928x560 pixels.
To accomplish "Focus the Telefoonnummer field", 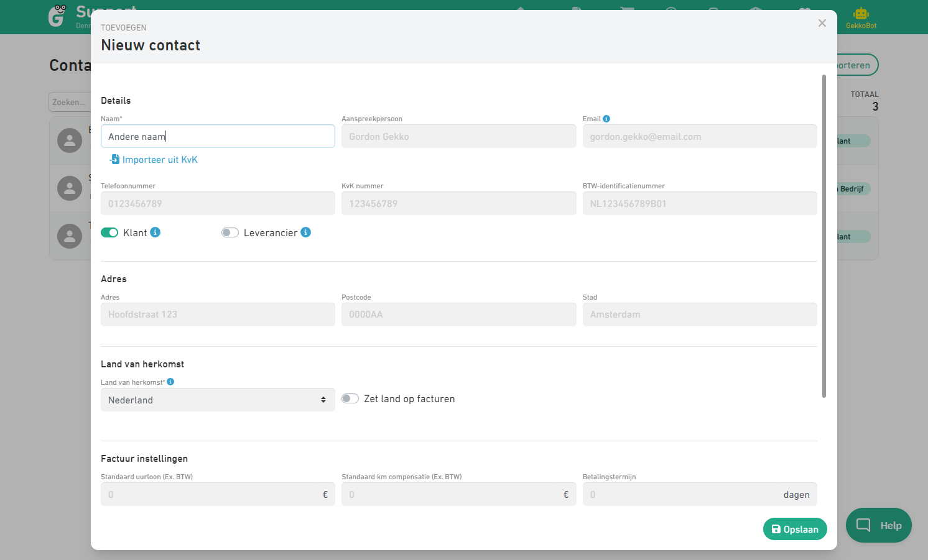I will 218,203.
